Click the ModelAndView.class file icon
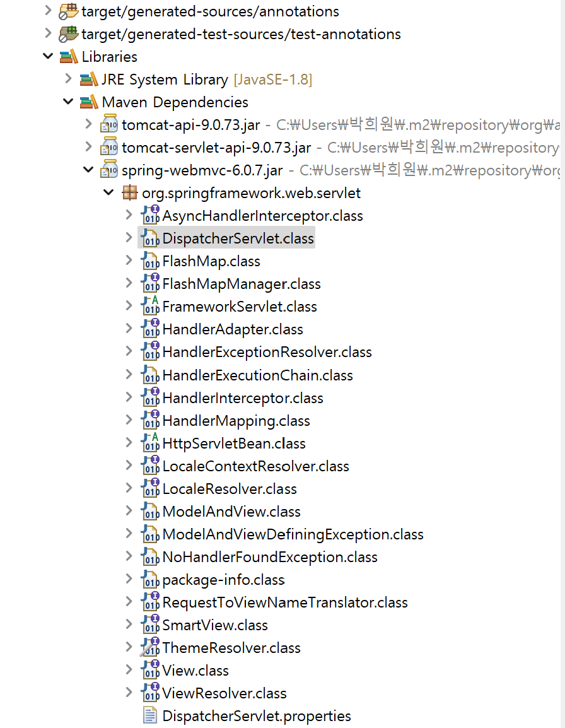This screenshot has height=728, width=565. pyautogui.click(x=151, y=512)
